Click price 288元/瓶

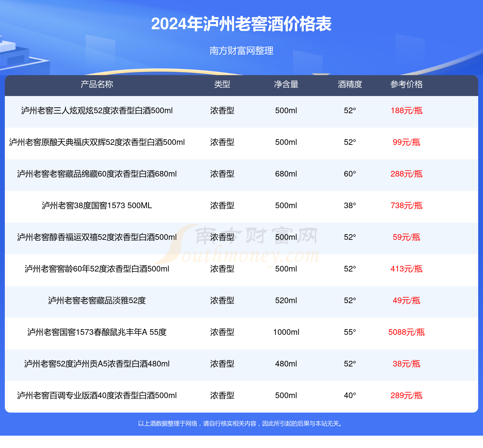click(407, 174)
